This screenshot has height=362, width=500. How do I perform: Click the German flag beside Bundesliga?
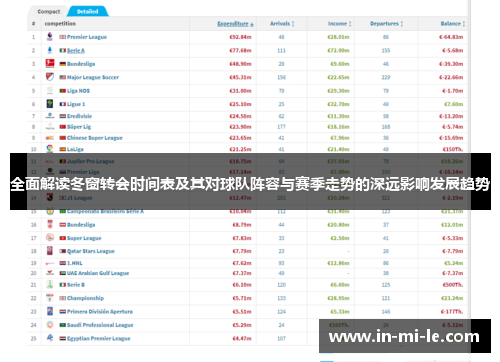[63, 64]
